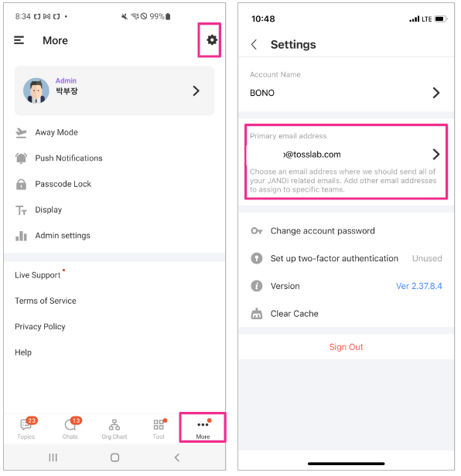
Task: Switch to the Topics tab
Action: coord(26,428)
